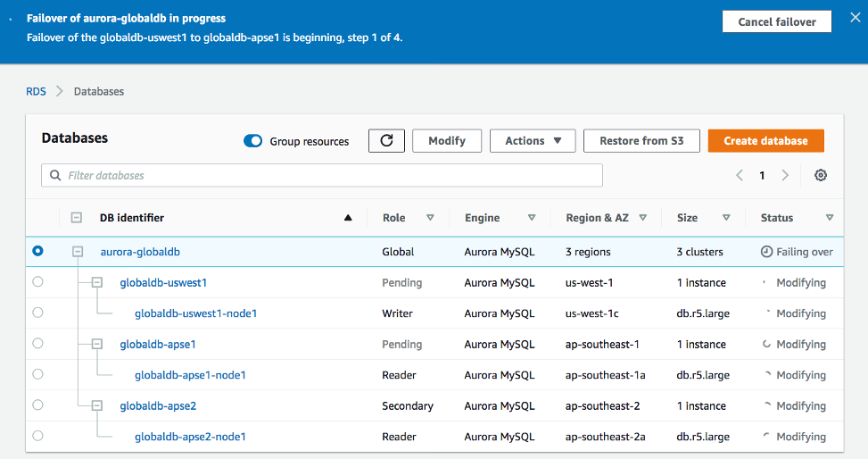
Task: Open the globaldb-uswest1 cluster link
Action: coord(163,283)
